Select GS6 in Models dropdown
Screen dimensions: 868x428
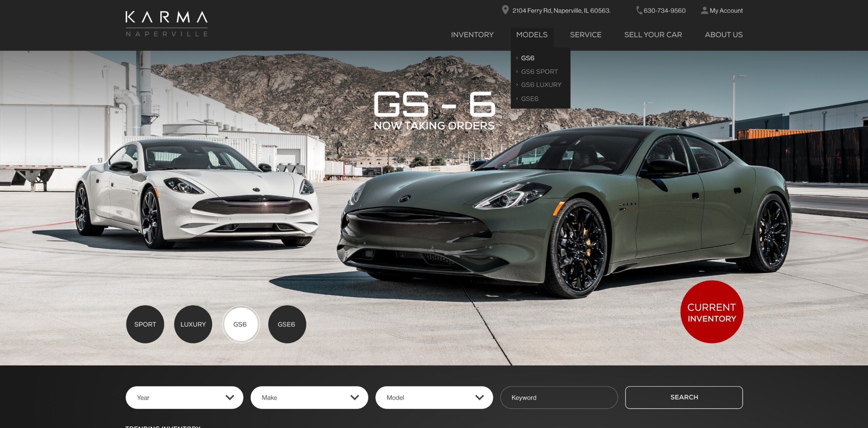pos(528,58)
